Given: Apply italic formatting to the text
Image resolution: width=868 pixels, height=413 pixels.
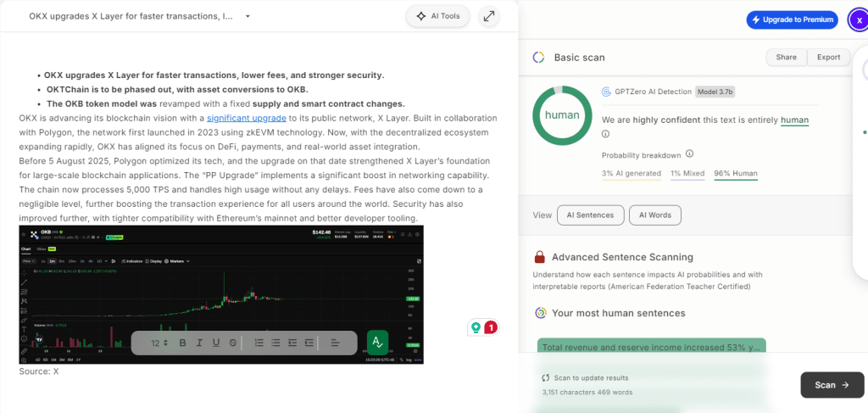Looking at the screenshot, I should pyautogui.click(x=199, y=343).
